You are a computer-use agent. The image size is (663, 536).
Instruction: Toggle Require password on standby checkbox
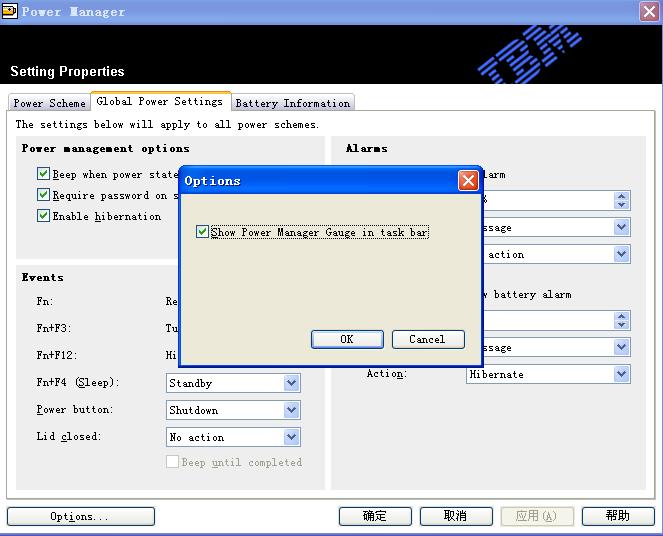[x=43, y=194]
